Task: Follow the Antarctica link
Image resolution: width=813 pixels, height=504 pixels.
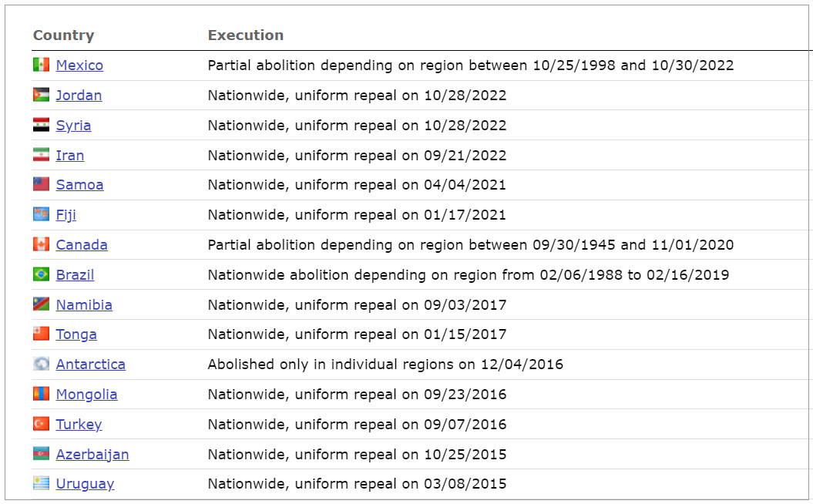Action: [90, 365]
